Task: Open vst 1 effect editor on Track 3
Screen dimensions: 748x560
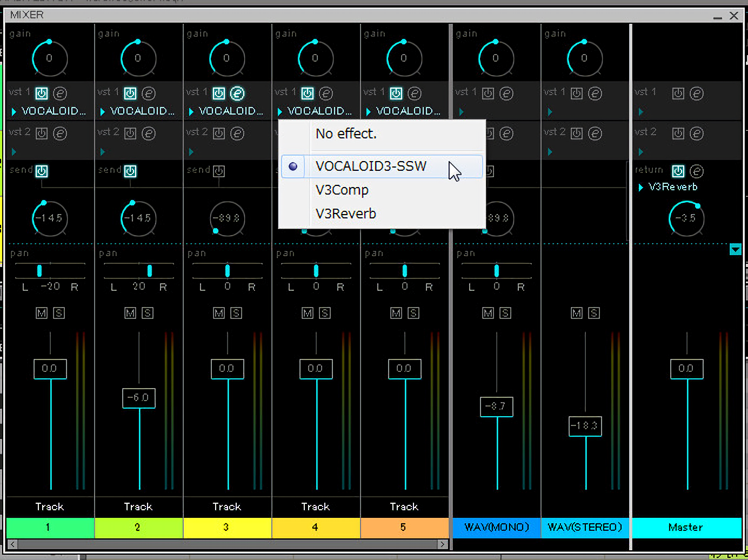Action: click(237, 94)
